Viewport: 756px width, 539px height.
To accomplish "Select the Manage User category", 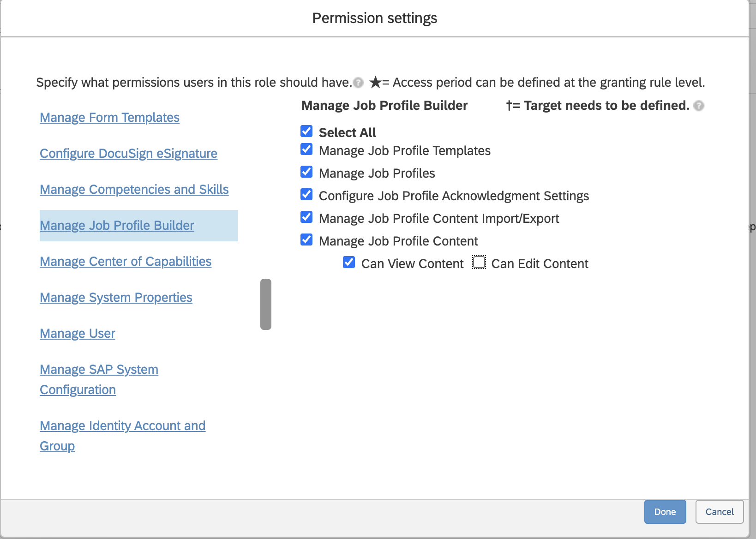I will click(x=78, y=334).
